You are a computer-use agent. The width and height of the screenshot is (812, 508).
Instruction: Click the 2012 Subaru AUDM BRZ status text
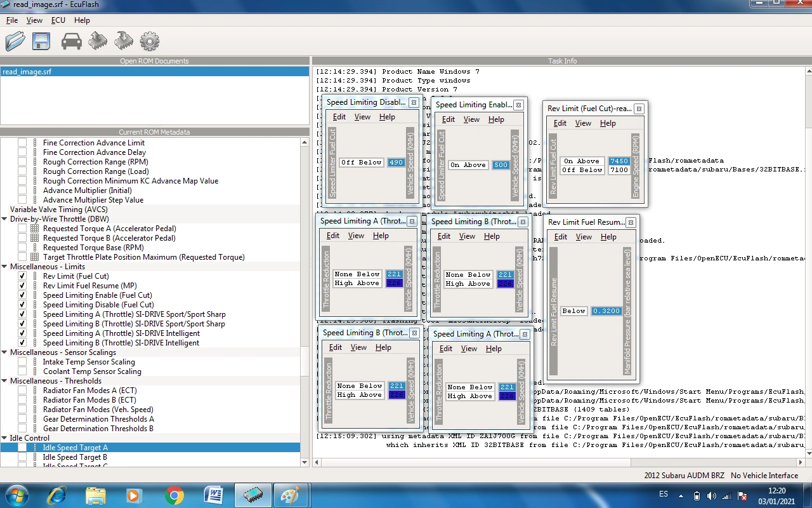point(684,476)
